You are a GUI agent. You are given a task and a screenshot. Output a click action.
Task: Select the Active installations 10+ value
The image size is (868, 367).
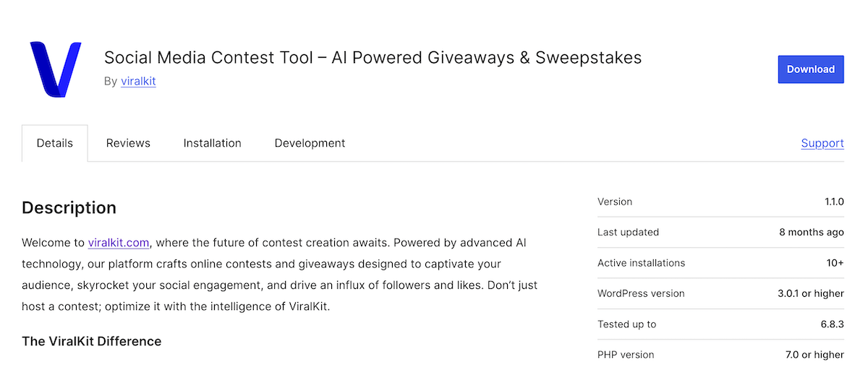coord(835,263)
